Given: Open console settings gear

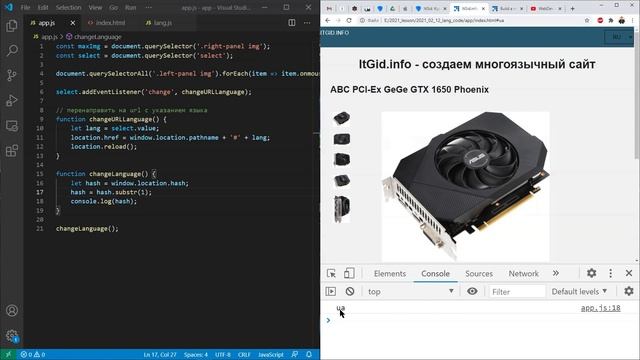Looking at the screenshot, I should tap(629, 291).
